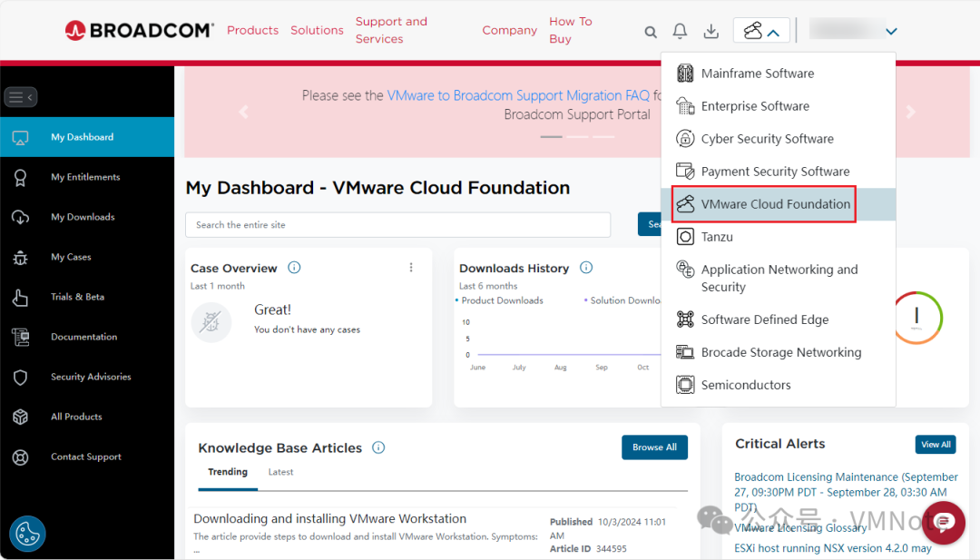Switch to the Latest articles tab
The width and height of the screenshot is (980, 560).
[x=280, y=472]
